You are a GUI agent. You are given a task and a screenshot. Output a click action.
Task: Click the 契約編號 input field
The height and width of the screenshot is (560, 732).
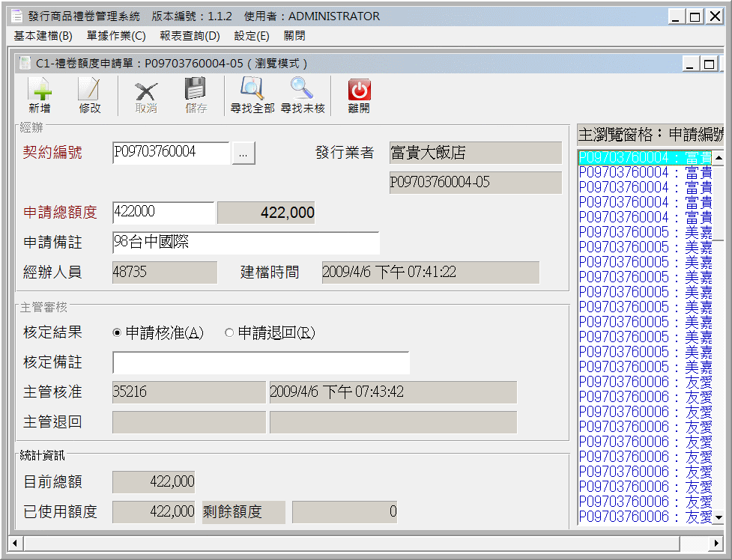pyautogui.click(x=172, y=153)
